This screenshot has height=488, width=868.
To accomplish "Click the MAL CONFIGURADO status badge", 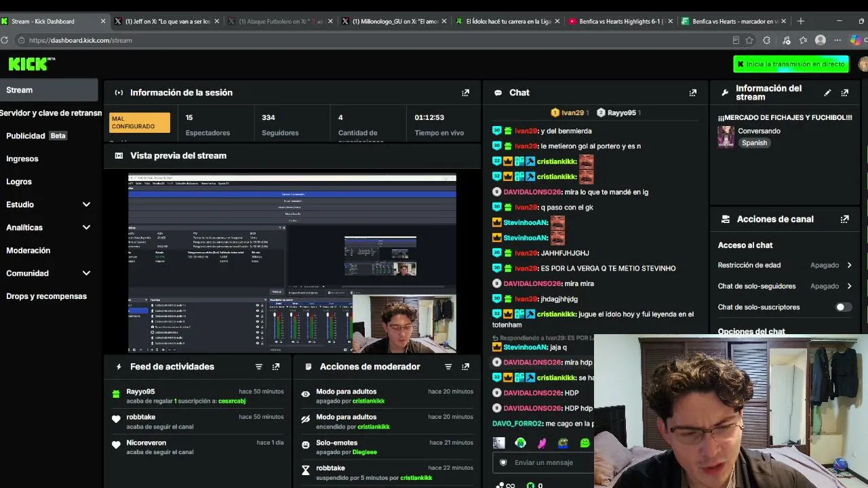I will [139, 123].
